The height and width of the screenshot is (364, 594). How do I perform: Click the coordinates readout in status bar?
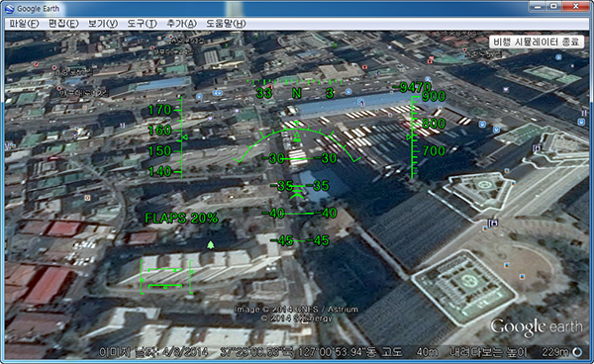coord(298,352)
